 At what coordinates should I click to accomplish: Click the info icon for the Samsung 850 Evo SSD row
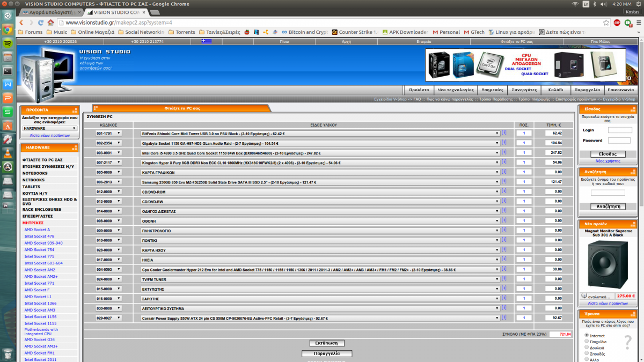[x=504, y=182]
